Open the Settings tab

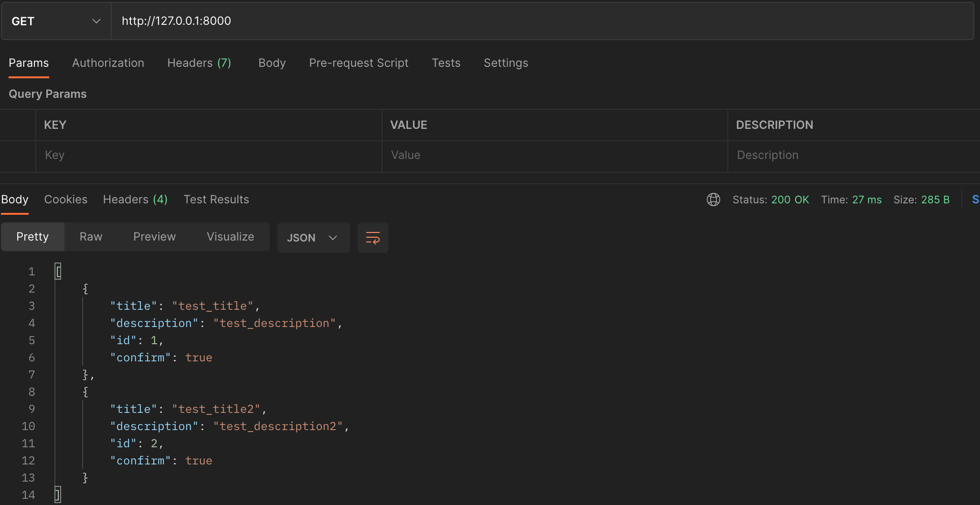pos(506,63)
